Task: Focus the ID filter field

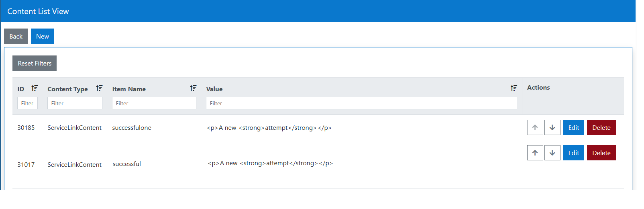Action: tap(27, 103)
